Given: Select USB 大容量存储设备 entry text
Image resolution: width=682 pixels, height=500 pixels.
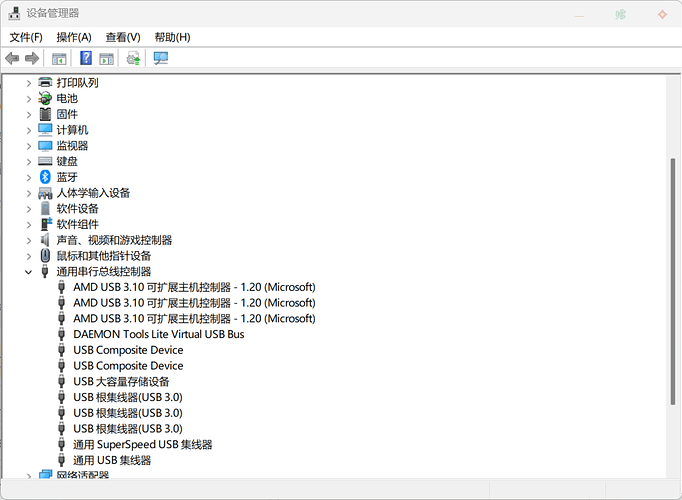Looking at the screenshot, I should [x=121, y=381].
